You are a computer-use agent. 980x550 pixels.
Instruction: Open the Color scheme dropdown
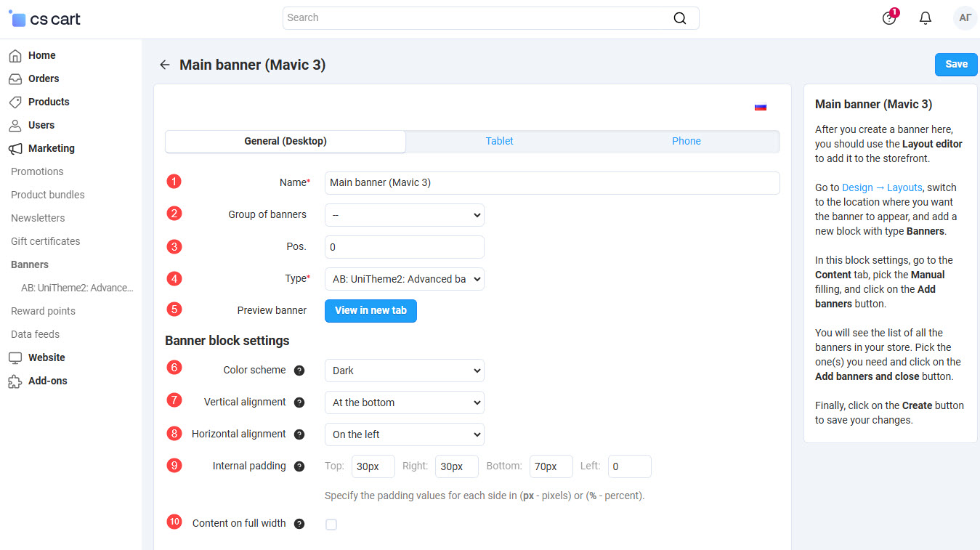[405, 371]
